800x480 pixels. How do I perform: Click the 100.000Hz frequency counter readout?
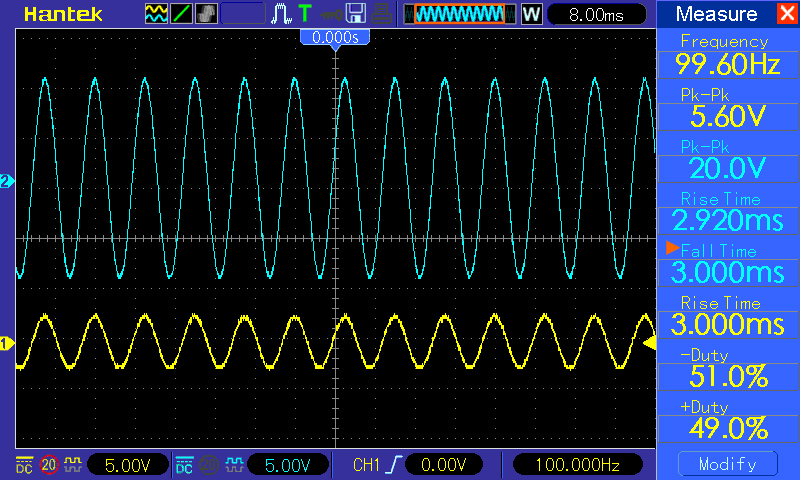point(577,465)
